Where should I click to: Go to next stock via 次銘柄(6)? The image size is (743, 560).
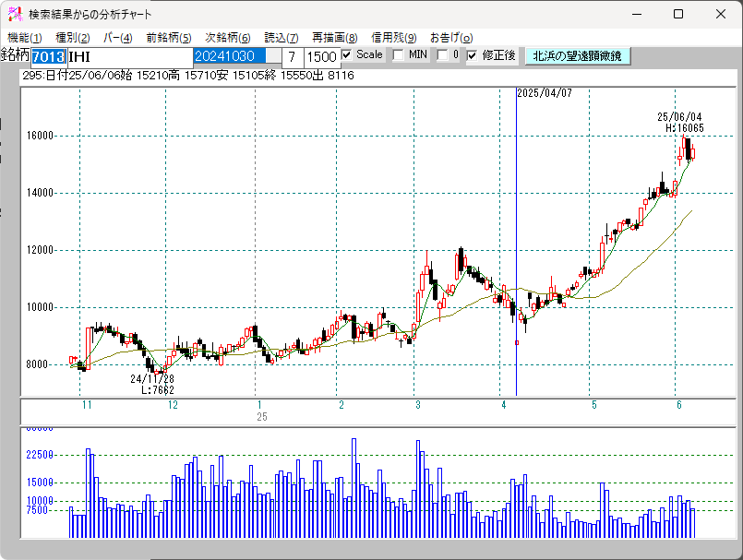pos(227,38)
